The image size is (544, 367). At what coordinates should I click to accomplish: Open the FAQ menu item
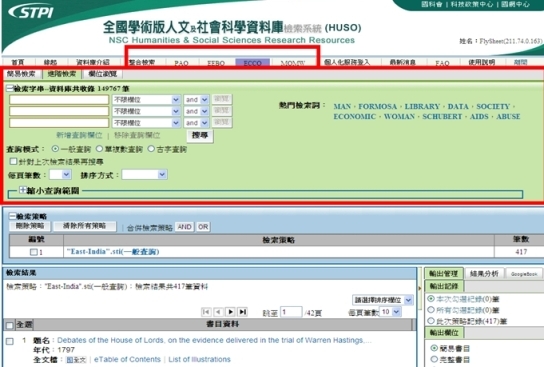point(442,63)
